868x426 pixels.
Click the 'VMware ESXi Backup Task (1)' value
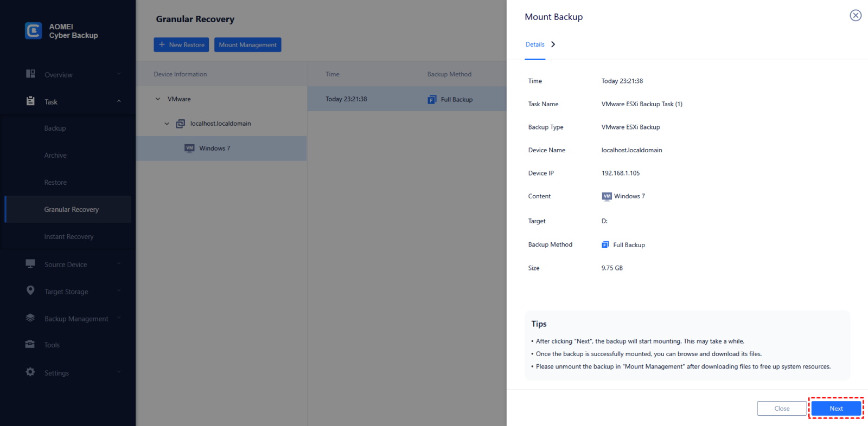click(x=642, y=104)
